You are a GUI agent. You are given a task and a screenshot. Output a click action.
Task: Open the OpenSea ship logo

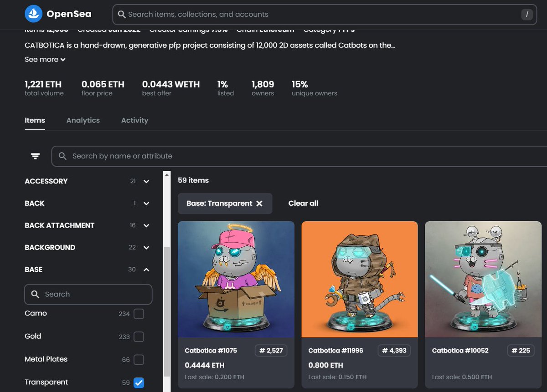pyautogui.click(x=33, y=14)
